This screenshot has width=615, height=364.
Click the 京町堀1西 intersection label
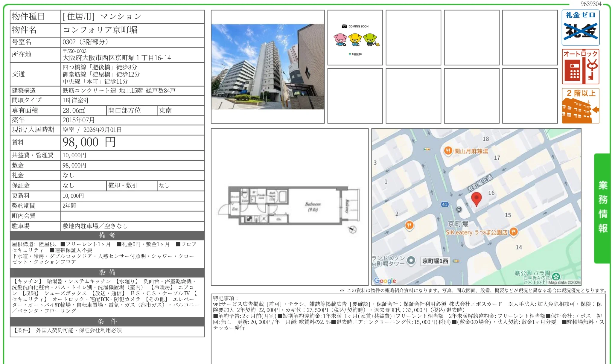click(x=435, y=261)
